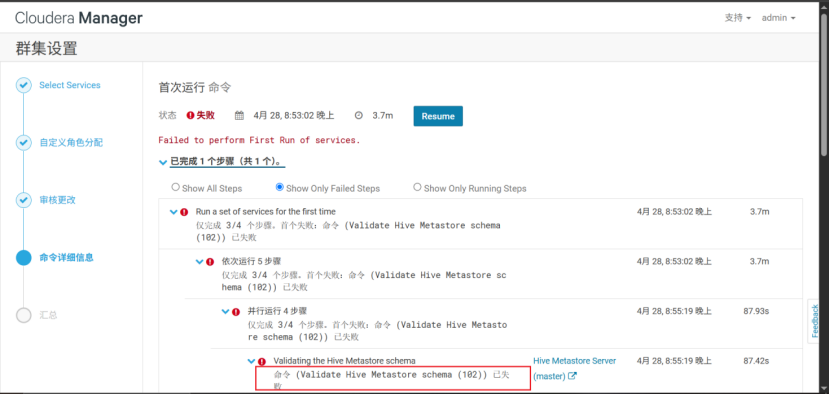Click the calendar icon beside the start time
Viewport: 830px width, 394px height.
[239, 115]
